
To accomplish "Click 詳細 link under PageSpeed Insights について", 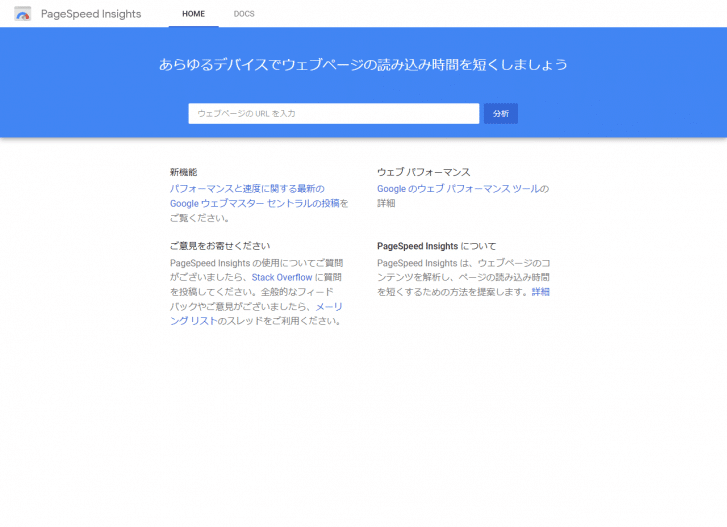I will 541,292.
